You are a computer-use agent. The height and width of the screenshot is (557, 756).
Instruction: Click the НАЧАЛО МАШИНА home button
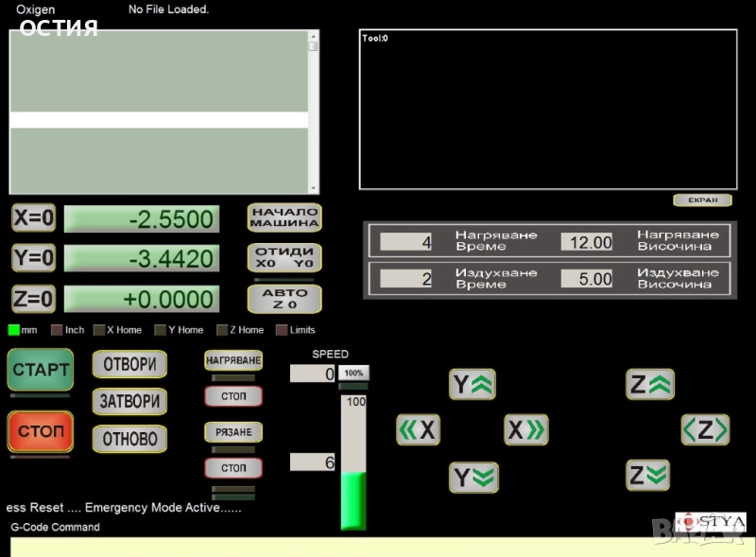(284, 218)
